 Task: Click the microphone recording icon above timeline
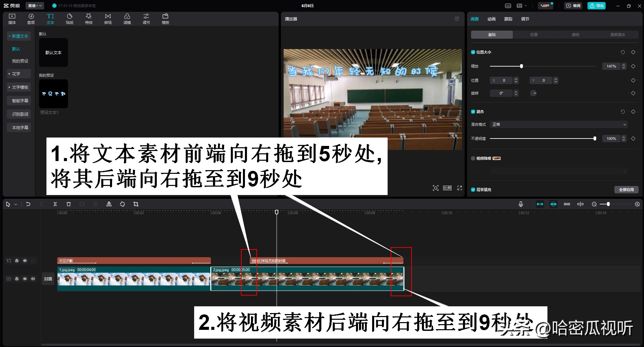click(521, 204)
